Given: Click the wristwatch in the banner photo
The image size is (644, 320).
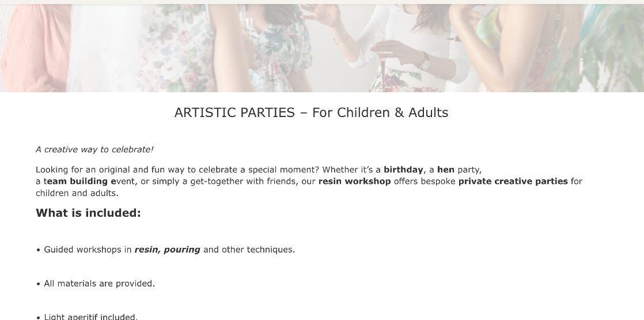Looking at the screenshot, I should pos(425,61).
